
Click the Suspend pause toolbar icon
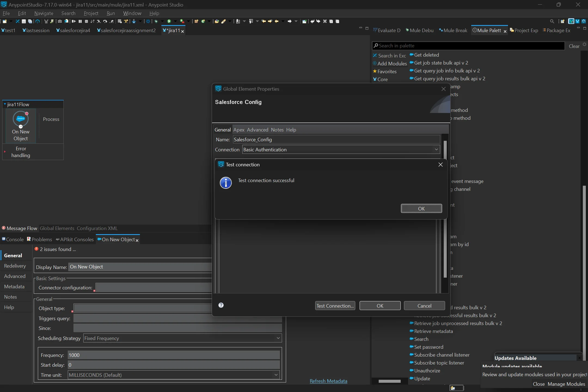pos(80,21)
